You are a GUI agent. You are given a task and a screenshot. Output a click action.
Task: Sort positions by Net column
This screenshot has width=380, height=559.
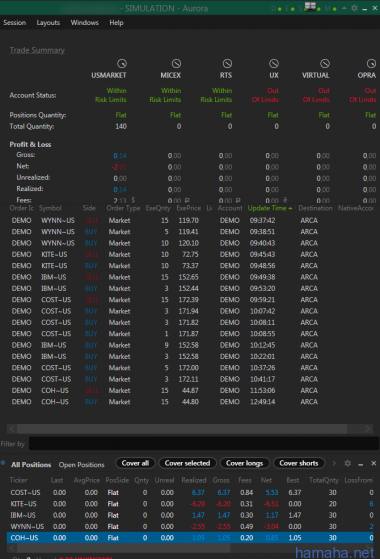coord(266,480)
